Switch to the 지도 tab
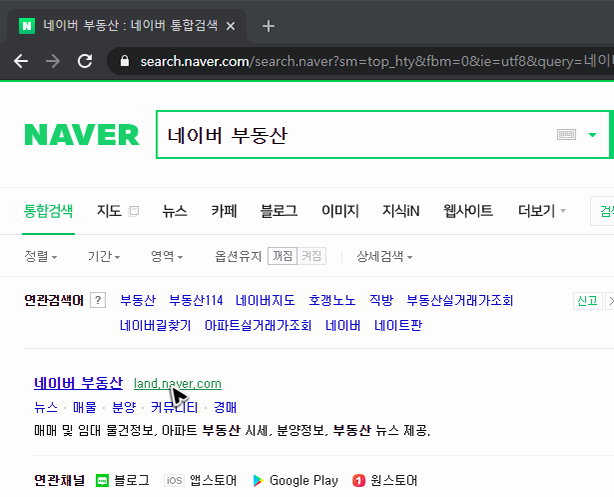 tap(109, 211)
